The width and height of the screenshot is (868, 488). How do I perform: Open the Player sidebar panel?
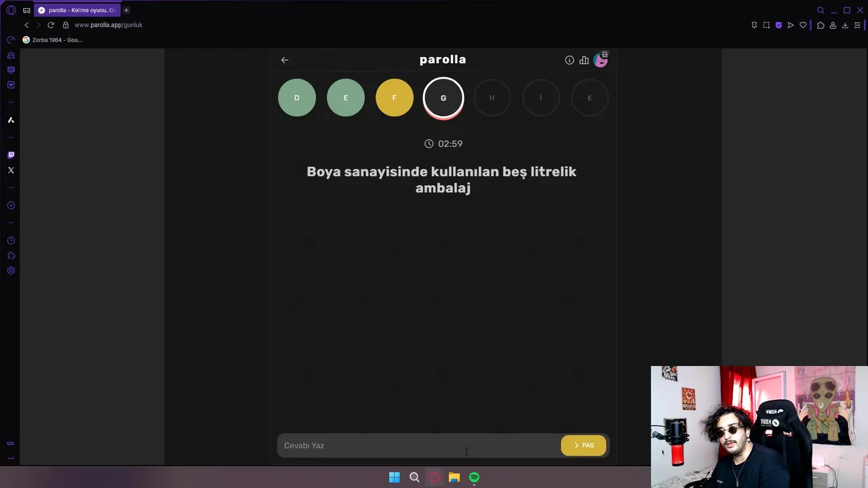tap(11, 205)
